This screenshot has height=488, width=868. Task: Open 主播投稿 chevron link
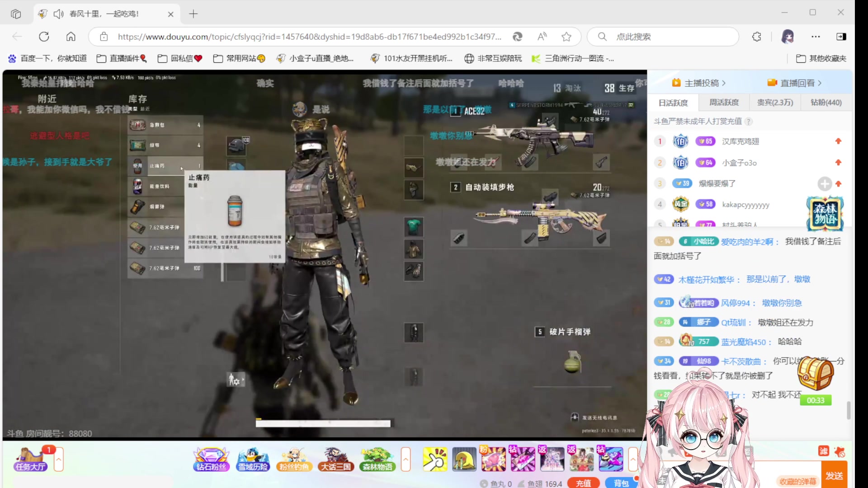699,83
